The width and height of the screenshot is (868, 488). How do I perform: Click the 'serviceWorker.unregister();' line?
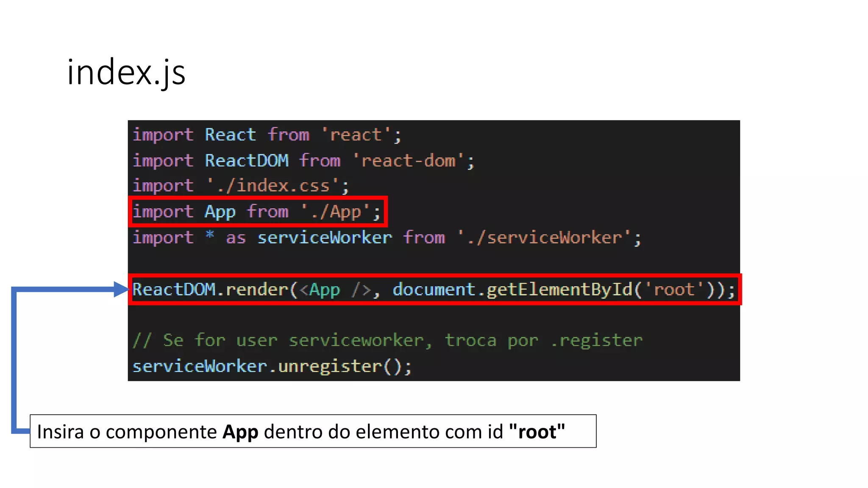(x=272, y=366)
